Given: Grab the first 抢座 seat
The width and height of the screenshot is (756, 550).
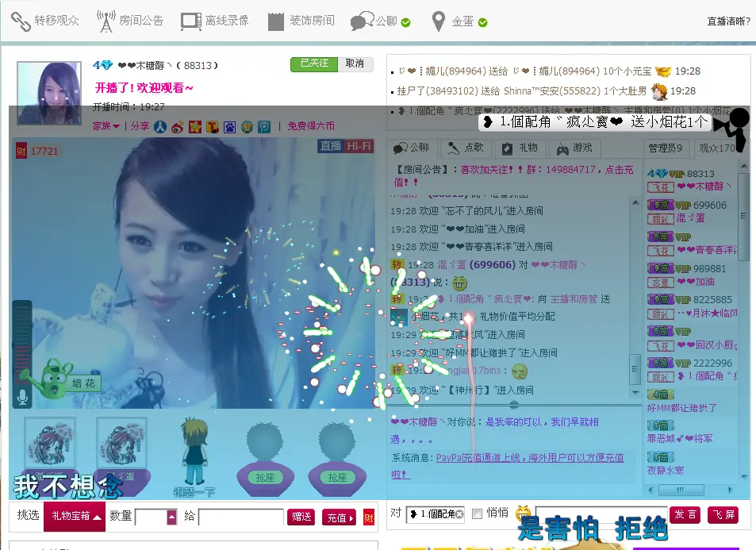Looking at the screenshot, I should (x=265, y=477).
